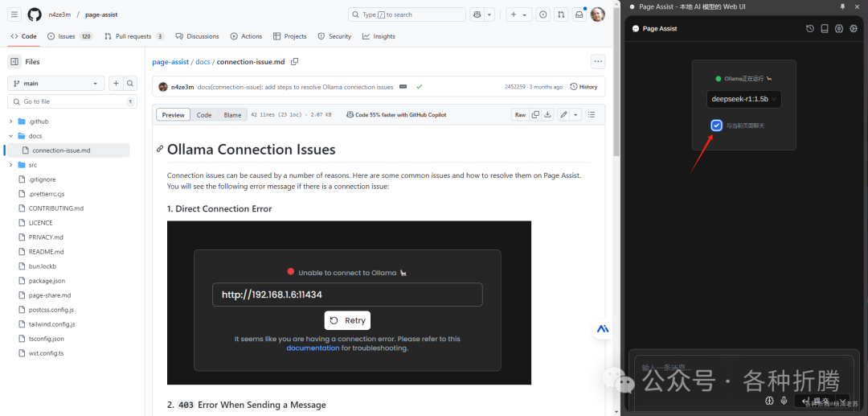Screen dimensions: 868x416
Task: Click the page-assist breadcrumb link
Action: 170,62
